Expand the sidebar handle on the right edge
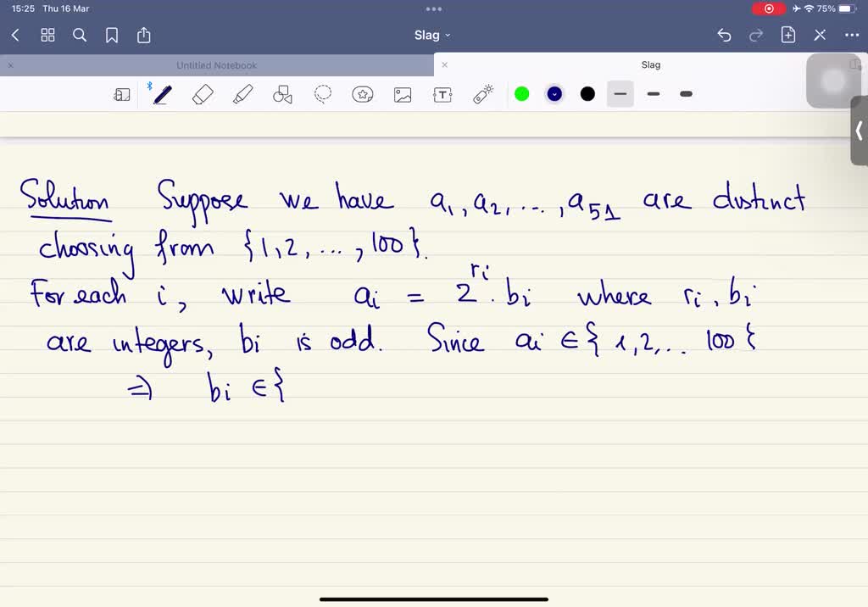This screenshot has height=607, width=868. coord(860,131)
